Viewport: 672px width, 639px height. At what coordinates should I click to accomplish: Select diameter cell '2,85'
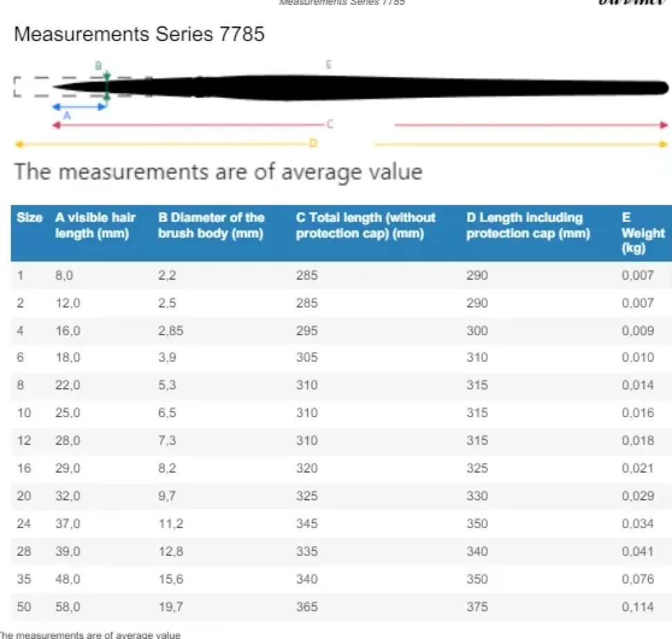tap(170, 331)
